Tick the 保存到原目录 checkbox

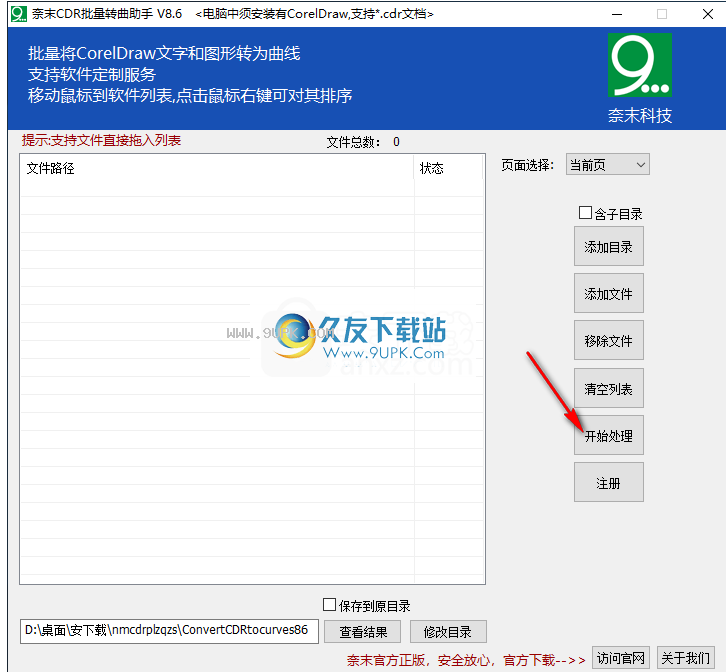pos(329,604)
